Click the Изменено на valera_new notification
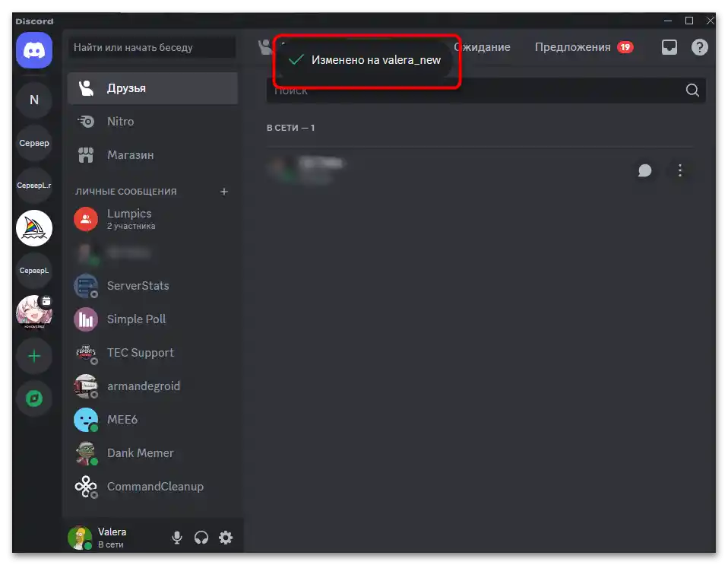Screen dimensions: 728x565 [366, 60]
